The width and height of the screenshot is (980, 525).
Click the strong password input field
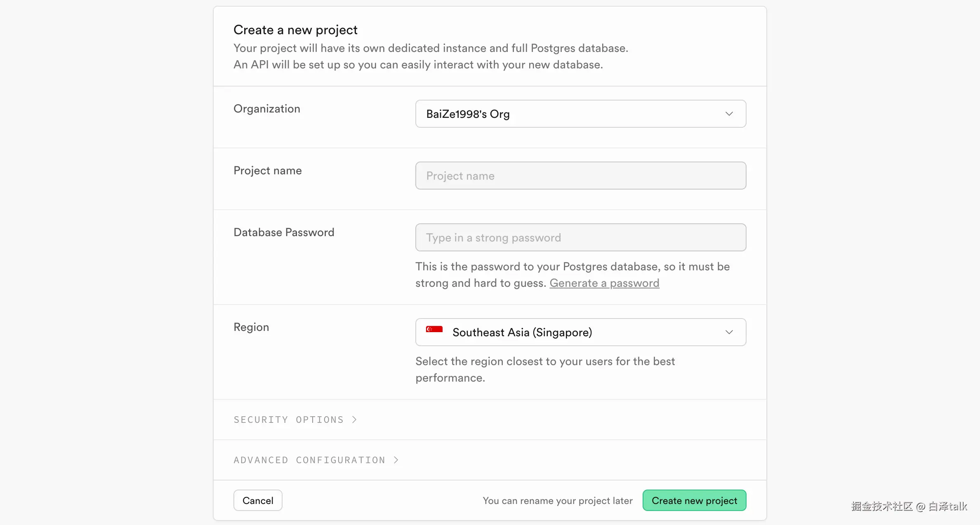[580, 237]
